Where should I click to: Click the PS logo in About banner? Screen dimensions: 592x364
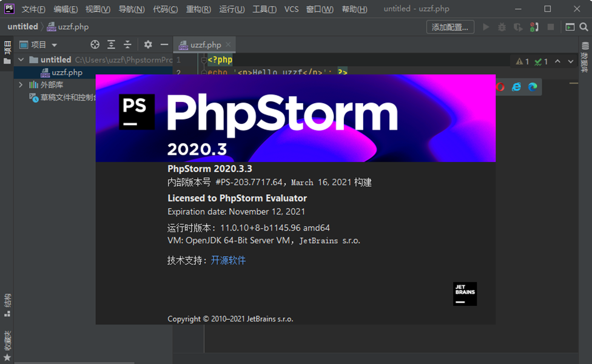point(136,112)
